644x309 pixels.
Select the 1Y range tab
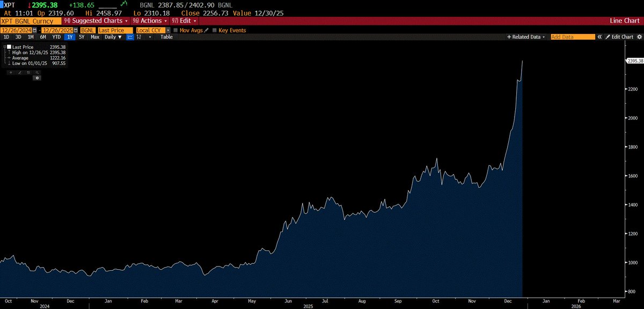pyautogui.click(x=70, y=37)
